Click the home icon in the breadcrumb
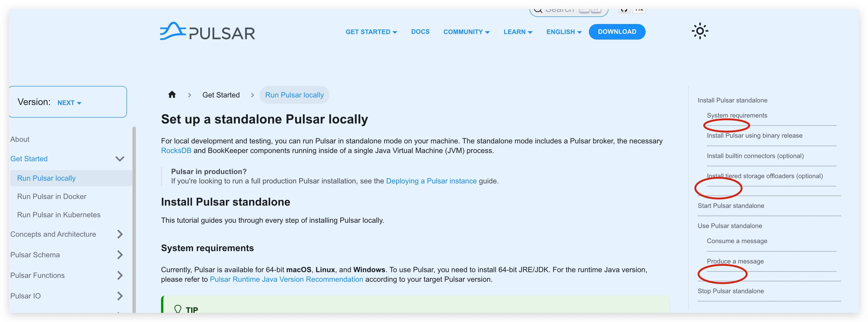This screenshot has height=322, width=868. [x=172, y=95]
